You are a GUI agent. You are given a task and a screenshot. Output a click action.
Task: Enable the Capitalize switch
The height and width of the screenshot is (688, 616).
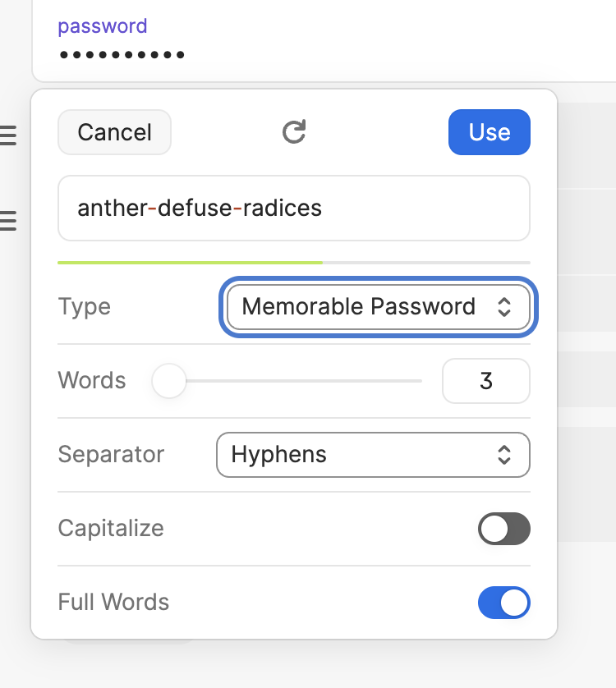tap(503, 529)
